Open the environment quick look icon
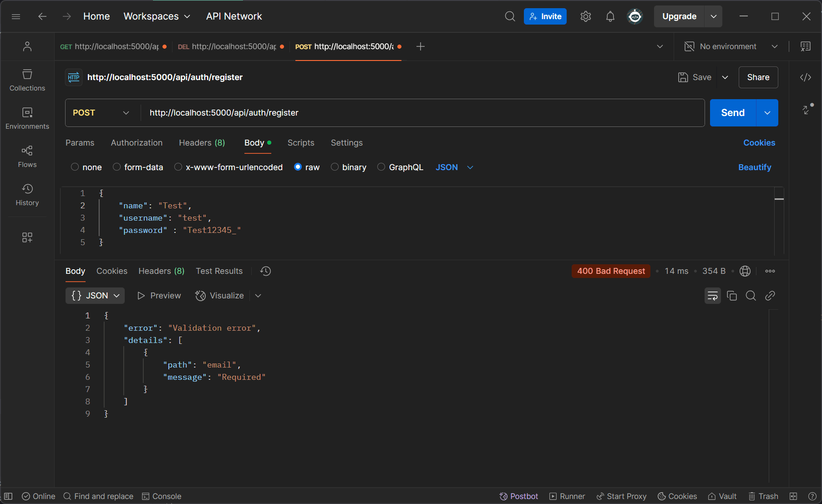This screenshot has height=504, width=822. [x=805, y=46]
